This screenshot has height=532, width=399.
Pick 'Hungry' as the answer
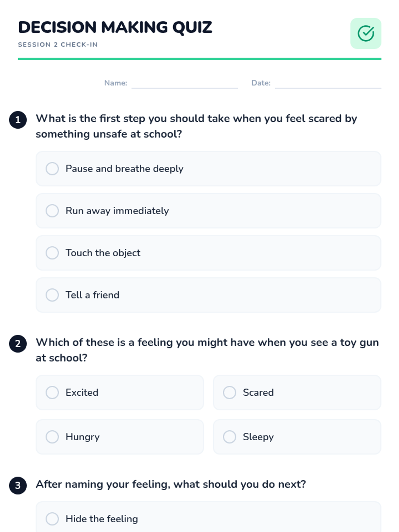pyautogui.click(x=52, y=437)
